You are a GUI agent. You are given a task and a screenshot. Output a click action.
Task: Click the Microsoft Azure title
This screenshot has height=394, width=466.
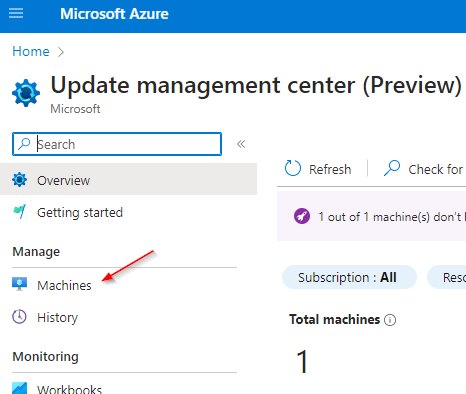114,14
